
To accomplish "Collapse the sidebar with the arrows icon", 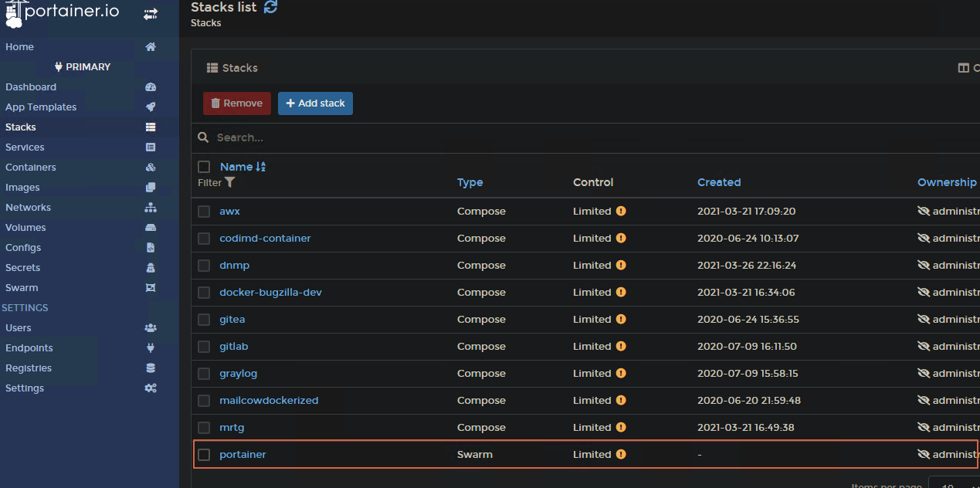I will click(x=151, y=14).
